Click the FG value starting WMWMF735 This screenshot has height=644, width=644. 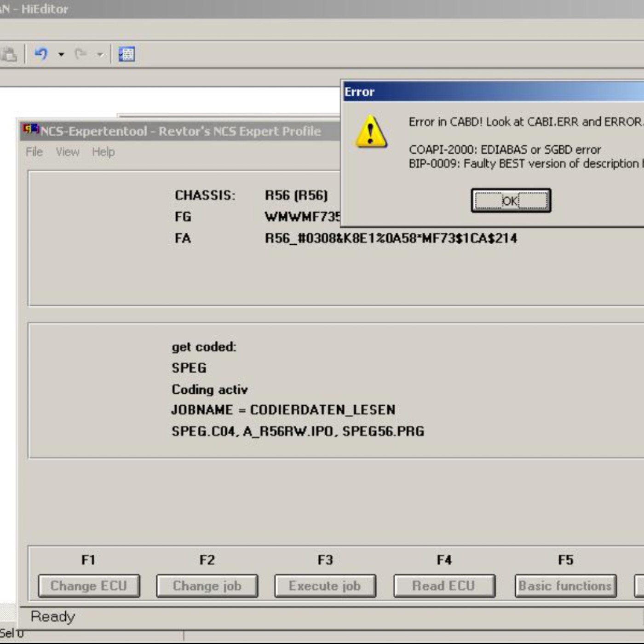tap(303, 217)
